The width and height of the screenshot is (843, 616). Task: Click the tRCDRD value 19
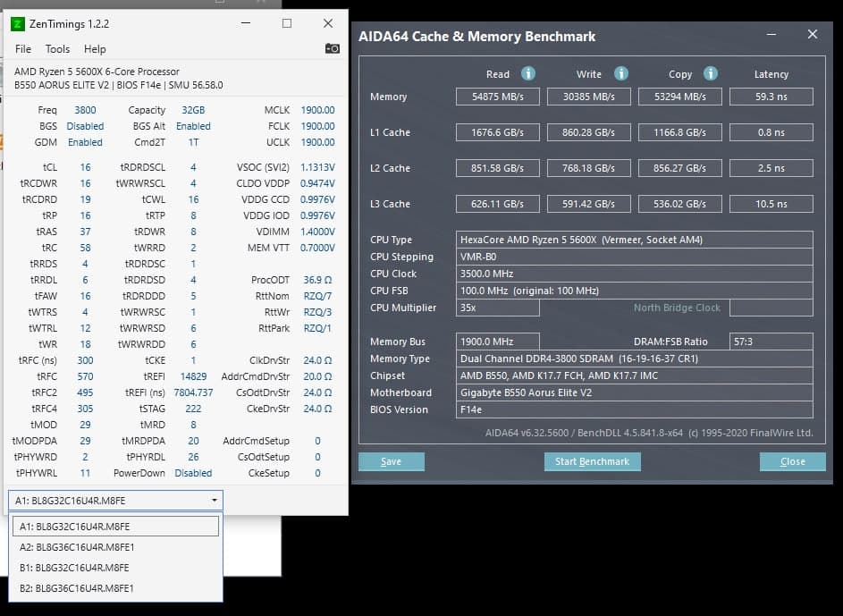pyautogui.click(x=86, y=199)
